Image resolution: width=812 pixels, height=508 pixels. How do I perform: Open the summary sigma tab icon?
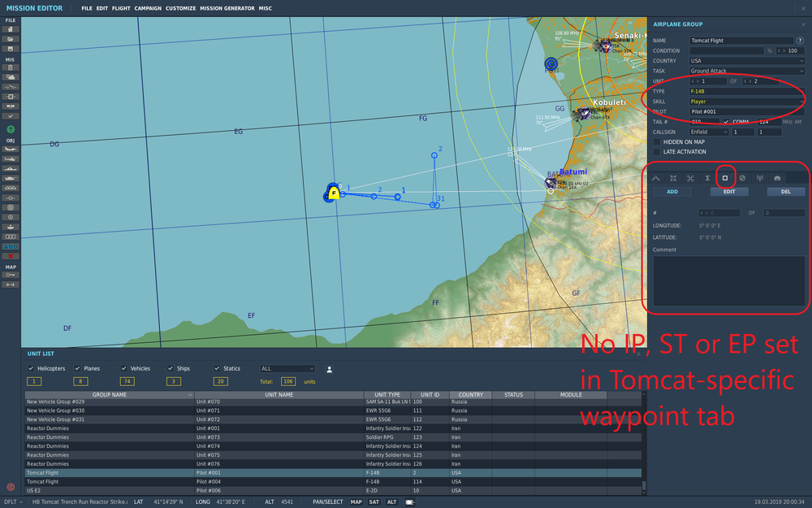(x=707, y=178)
